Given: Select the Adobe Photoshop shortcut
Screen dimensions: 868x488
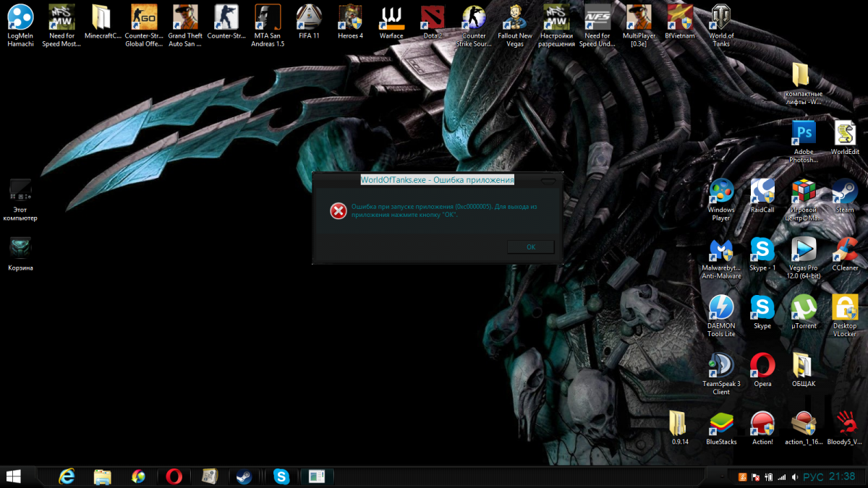Looking at the screenshot, I should pyautogui.click(x=803, y=134).
